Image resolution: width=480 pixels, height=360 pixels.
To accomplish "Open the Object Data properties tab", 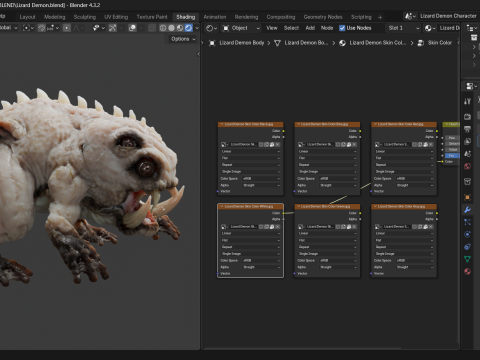I will coord(467,259).
